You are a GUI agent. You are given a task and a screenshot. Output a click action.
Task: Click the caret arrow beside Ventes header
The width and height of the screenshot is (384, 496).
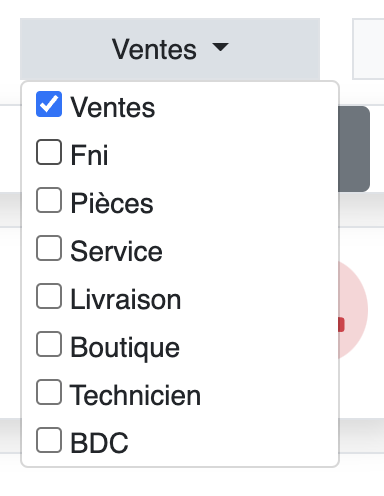tap(221, 47)
